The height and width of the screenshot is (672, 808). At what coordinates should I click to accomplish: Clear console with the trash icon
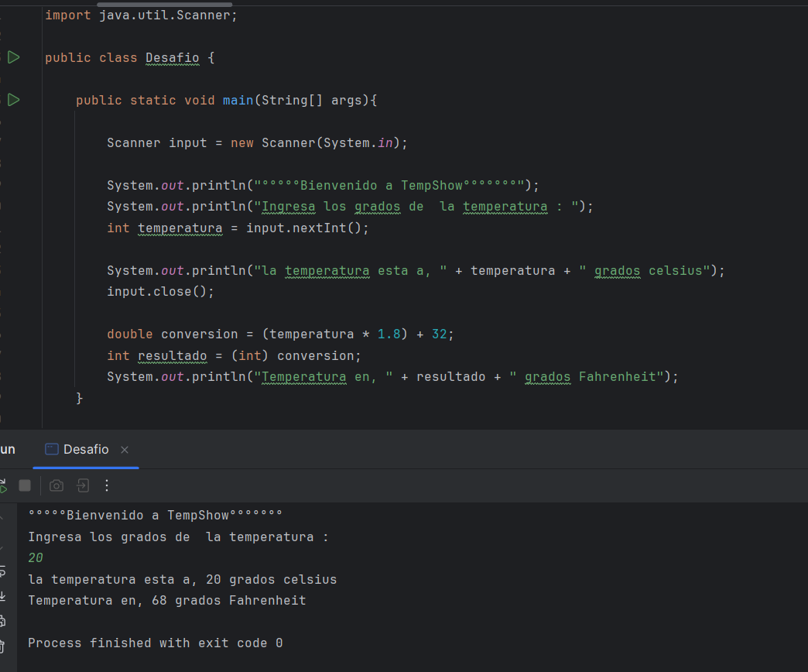pyautogui.click(x=2, y=645)
